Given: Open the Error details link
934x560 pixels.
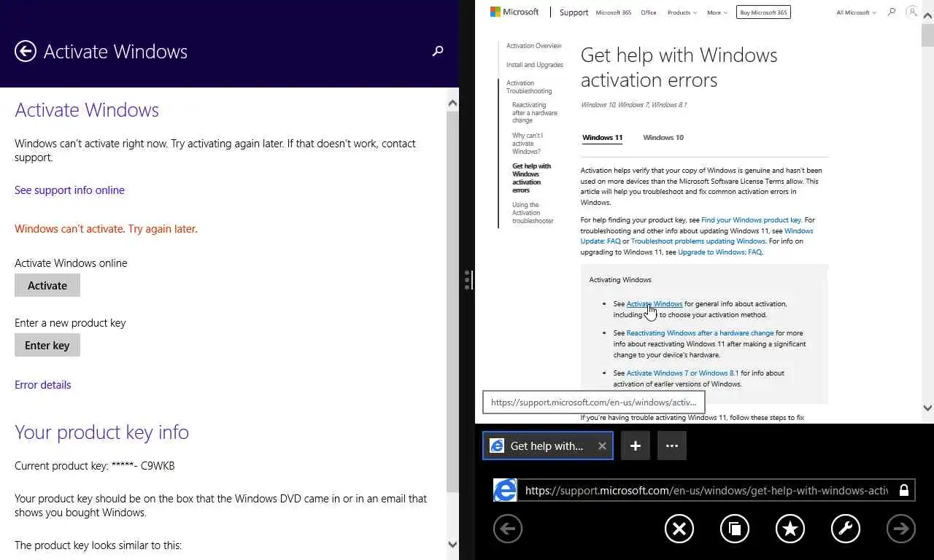Looking at the screenshot, I should tap(43, 384).
